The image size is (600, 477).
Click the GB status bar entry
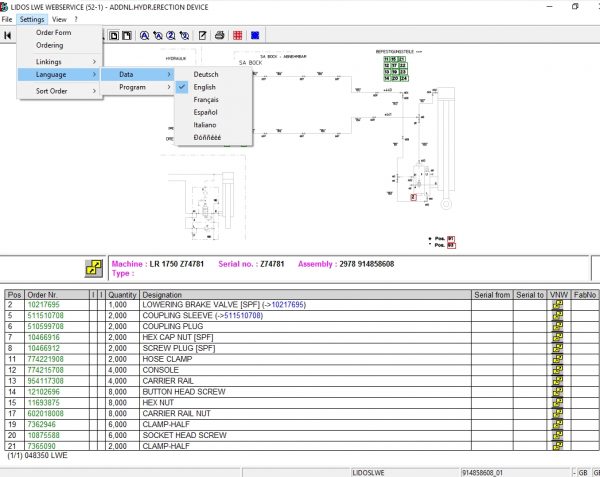[x=583, y=473]
